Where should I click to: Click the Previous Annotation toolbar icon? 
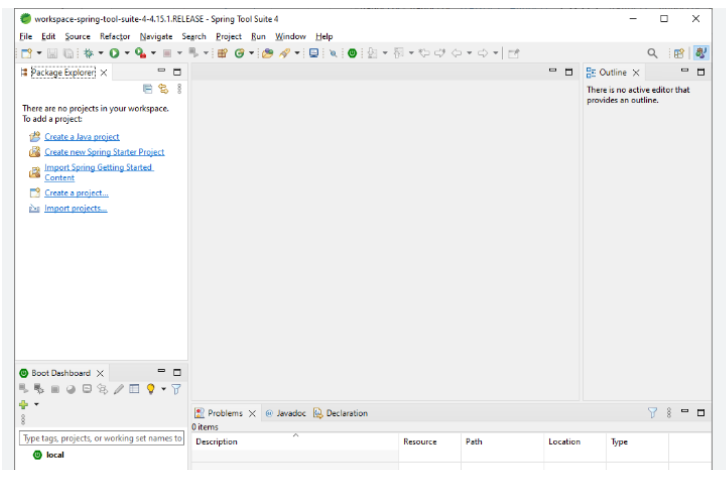click(398, 53)
